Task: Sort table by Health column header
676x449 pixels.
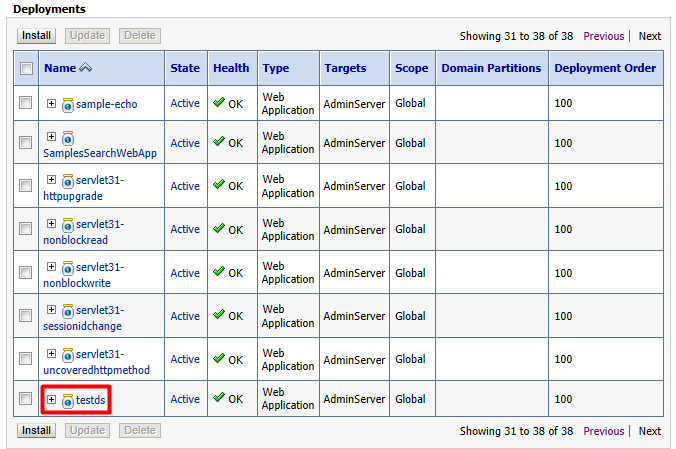Action: pos(231,68)
